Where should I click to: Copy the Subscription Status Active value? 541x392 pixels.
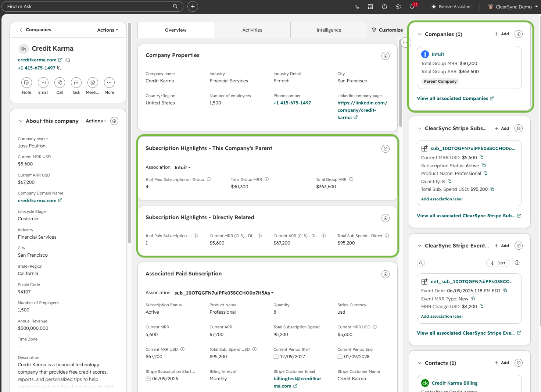tap(484, 165)
